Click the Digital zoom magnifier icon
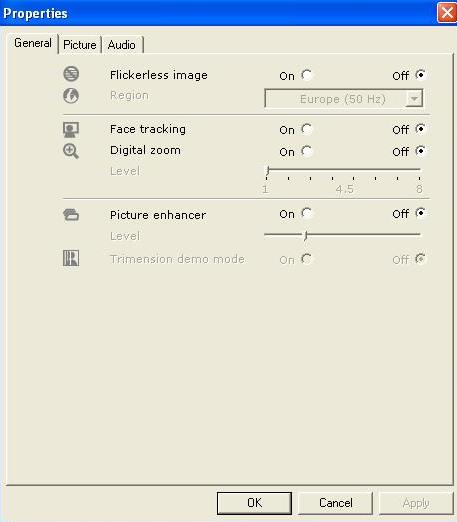The image size is (457, 522). point(71,151)
